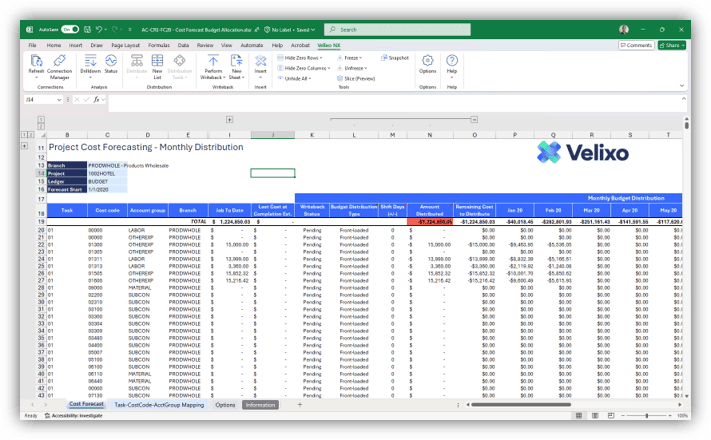Viewport: 711px width, 440px height.
Task: Switch to Page Layout view in status bar
Action: (595, 416)
